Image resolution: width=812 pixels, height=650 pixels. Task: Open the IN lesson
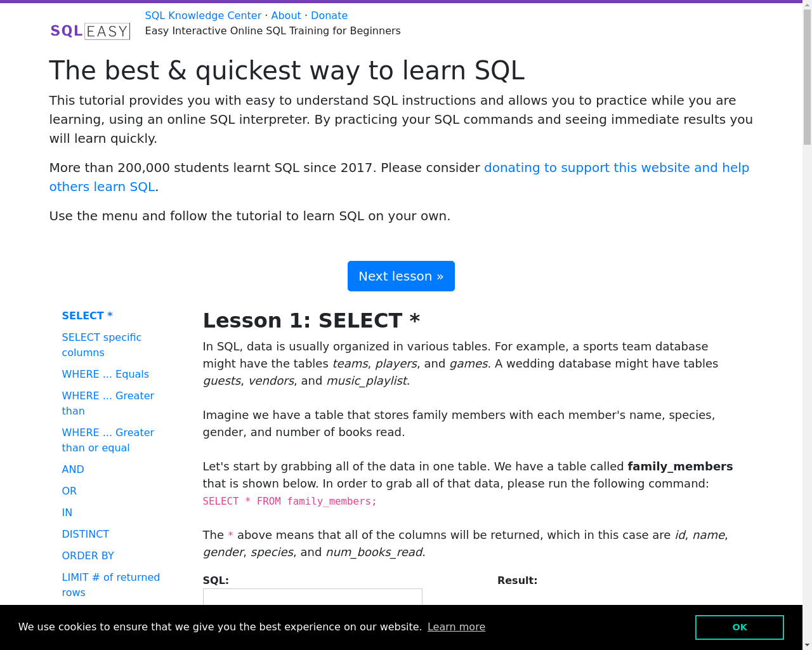pos(67,512)
